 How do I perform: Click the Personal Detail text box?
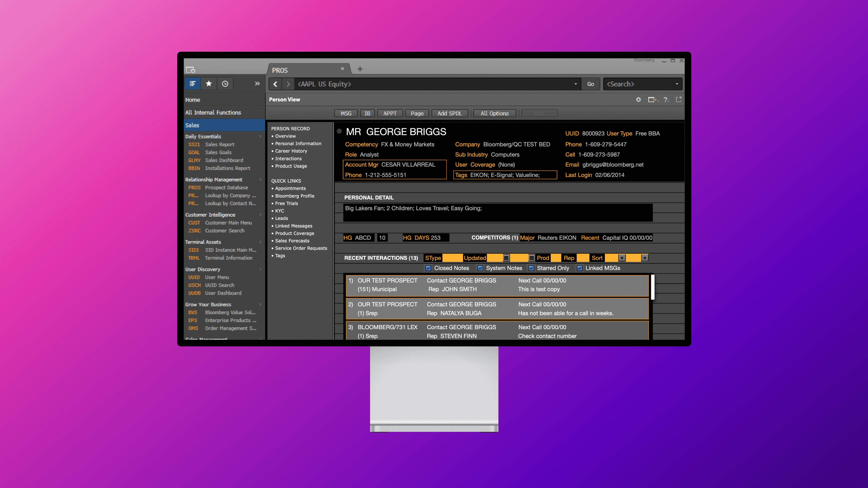[x=498, y=213]
